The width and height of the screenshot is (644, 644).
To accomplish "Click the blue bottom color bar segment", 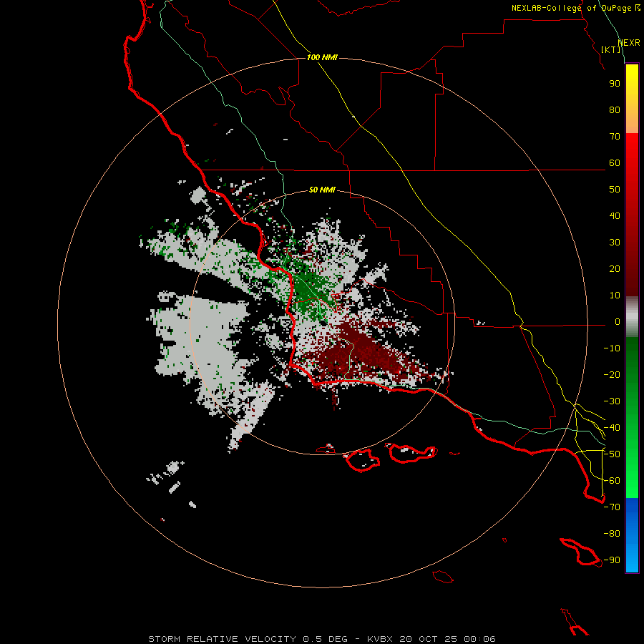I will (x=632, y=535).
